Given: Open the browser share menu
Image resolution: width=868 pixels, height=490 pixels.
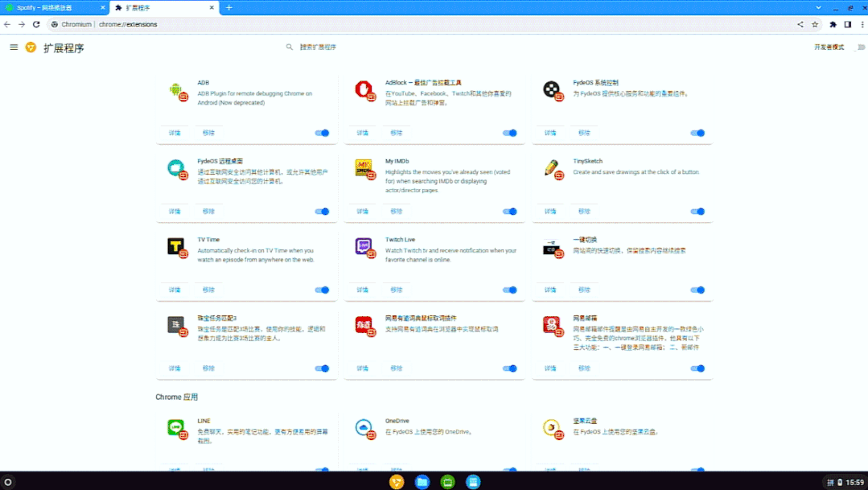Looking at the screenshot, I should (800, 24).
